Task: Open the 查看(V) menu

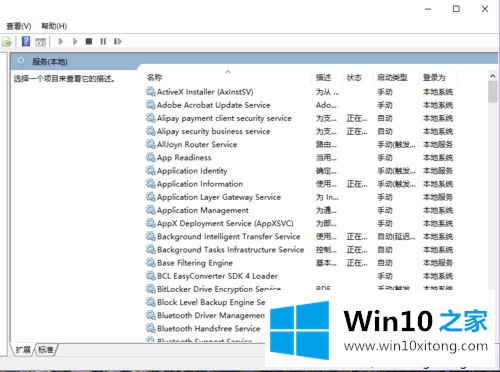Action: (x=19, y=26)
